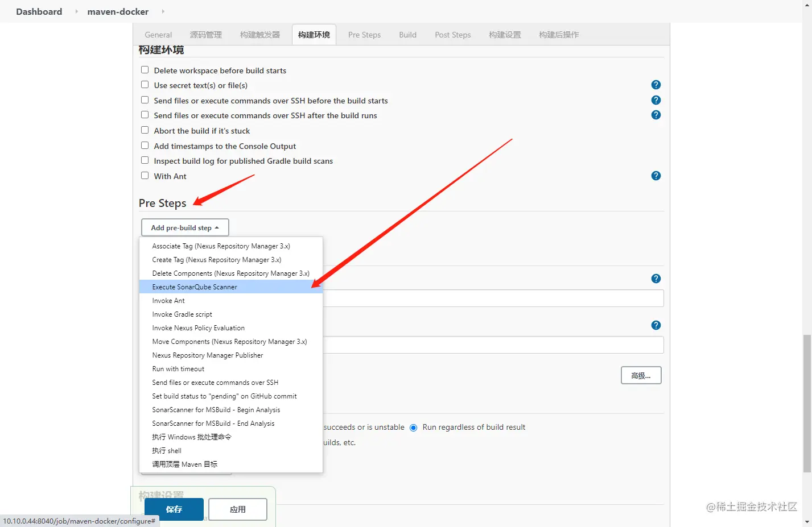The width and height of the screenshot is (812, 527).
Task: Go to Dashboard breadcrumb link
Action: tap(39, 11)
